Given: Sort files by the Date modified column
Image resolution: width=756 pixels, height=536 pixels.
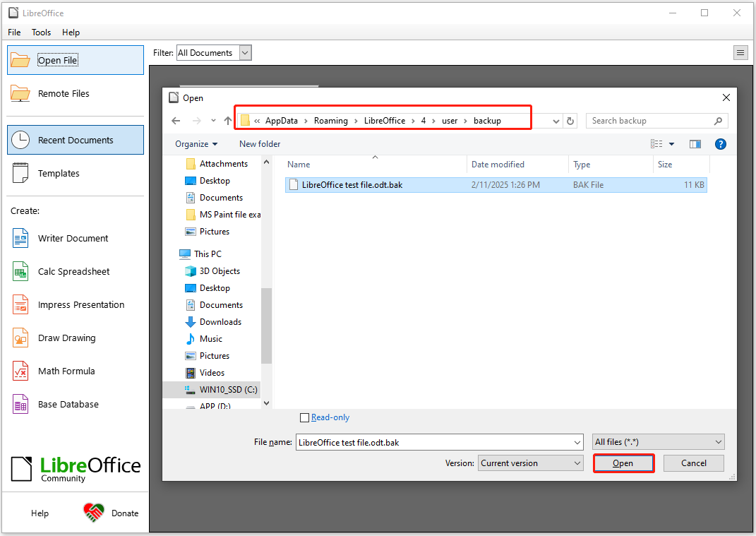Looking at the screenshot, I should [498, 165].
